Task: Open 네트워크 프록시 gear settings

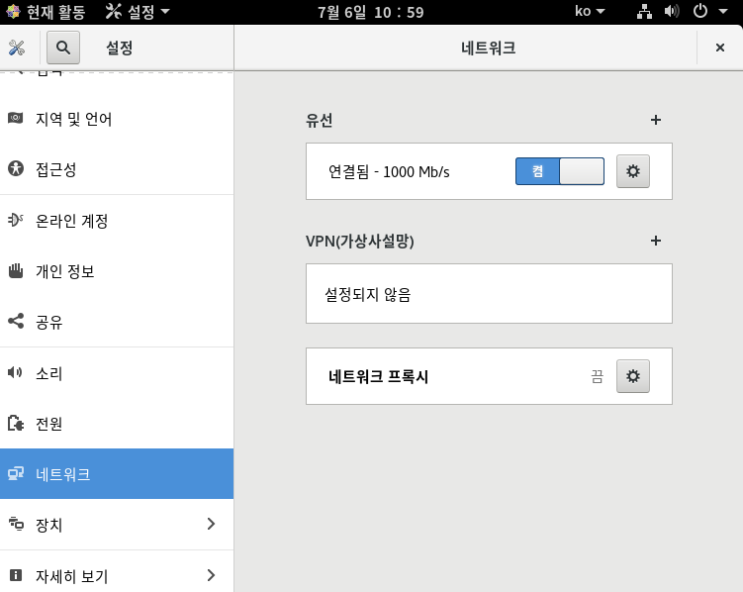Action: pyautogui.click(x=633, y=376)
